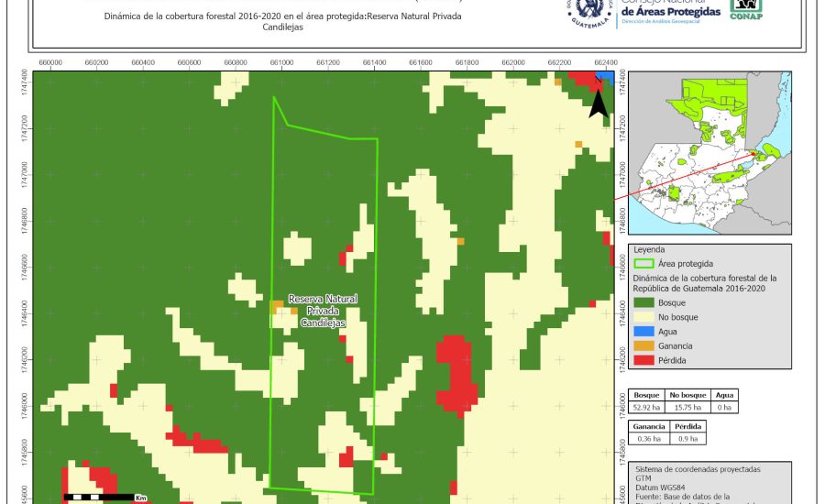Select the orange Ganancia legend swatch
Screen dimensions: 825x504
[643, 346]
